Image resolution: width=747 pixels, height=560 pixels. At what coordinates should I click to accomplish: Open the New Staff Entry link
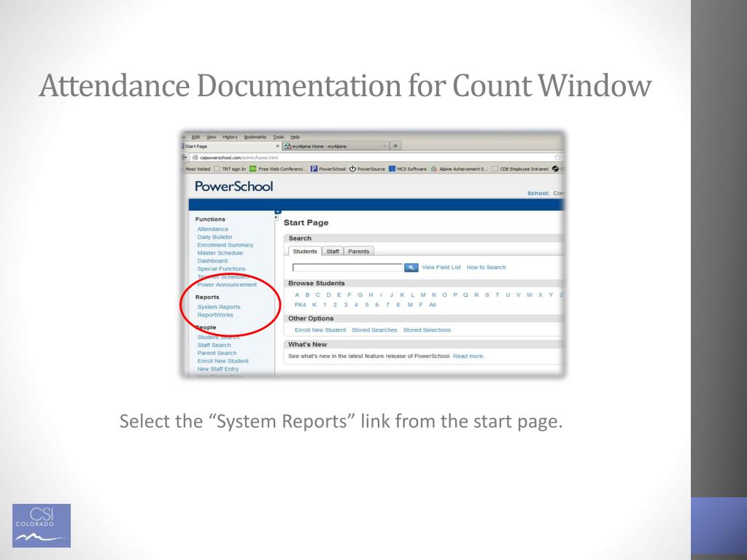[x=218, y=369]
